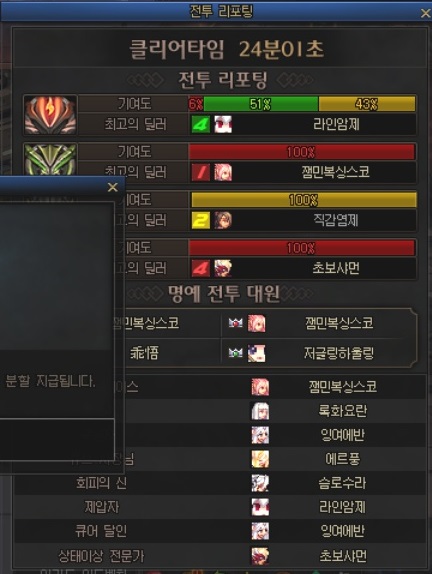
Task: Close the 전투 리포팅 window
Action: pyautogui.click(x=425, y=14)
